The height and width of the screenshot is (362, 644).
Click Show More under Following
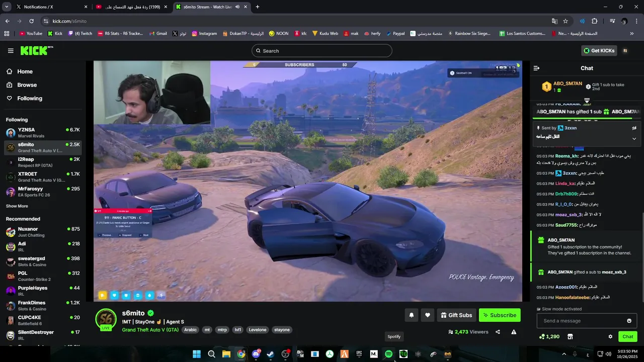coord(17,206)
